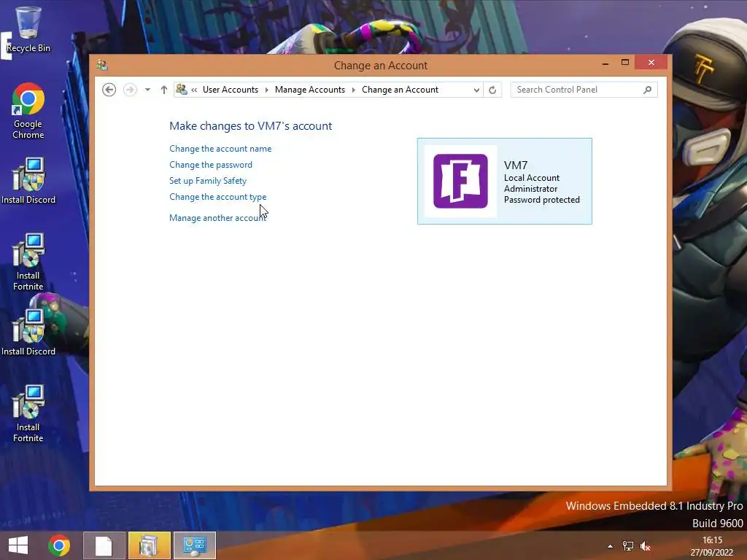Refresh the Change an Account page
This screenshot has width=747, height=560.
[492, 90]
